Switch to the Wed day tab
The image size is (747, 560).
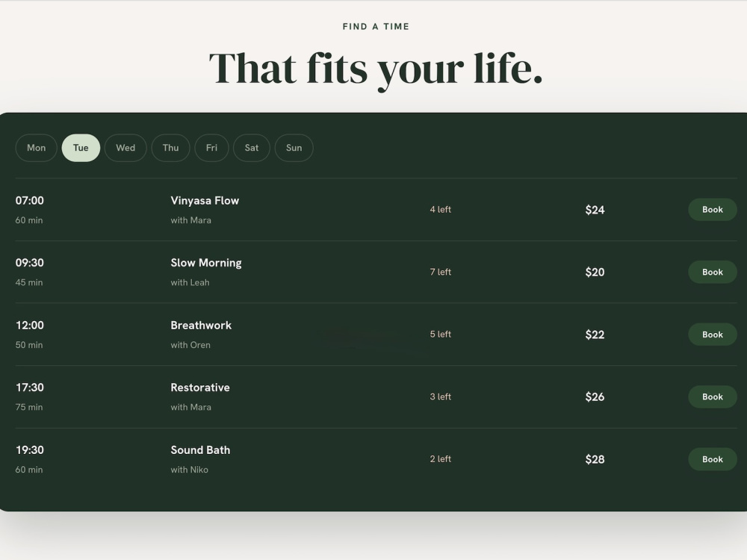click(x=125, y=148)
